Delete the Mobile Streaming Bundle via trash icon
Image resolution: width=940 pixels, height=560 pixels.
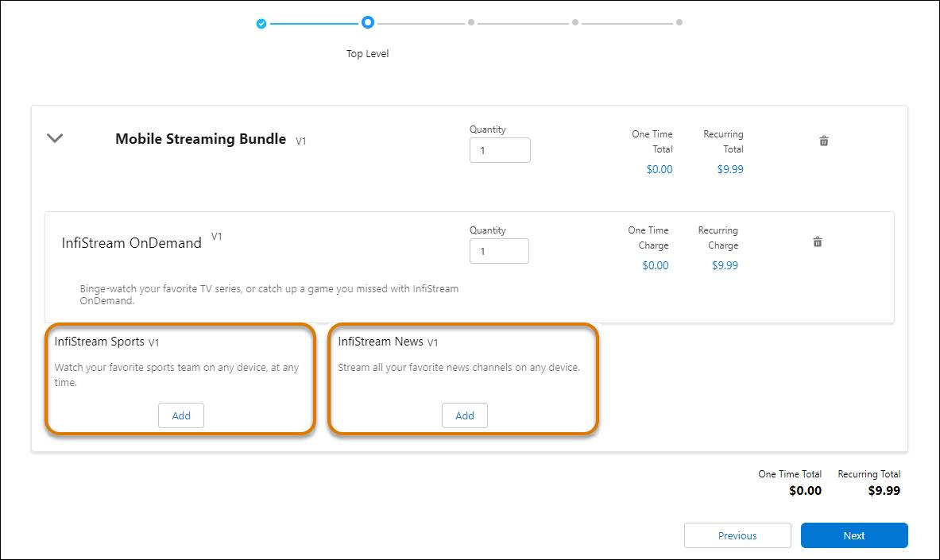[x=824, y=141]
